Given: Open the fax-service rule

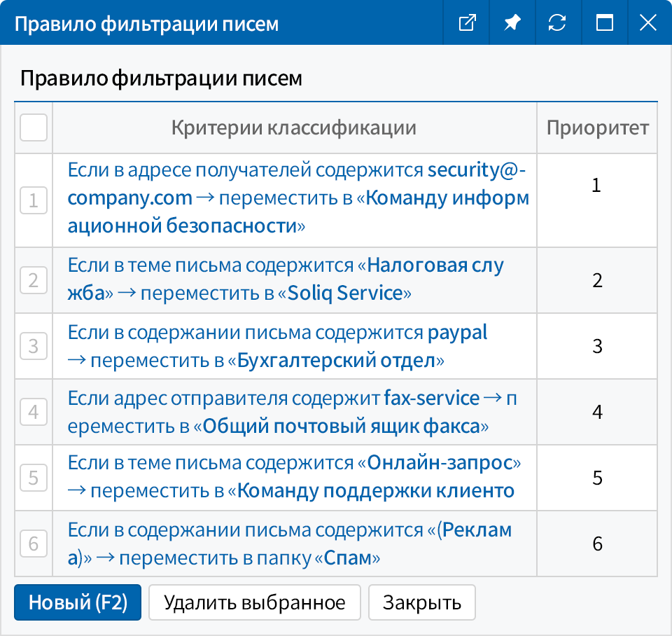Looking at the screenshot, I should click(x=293, y=412).
